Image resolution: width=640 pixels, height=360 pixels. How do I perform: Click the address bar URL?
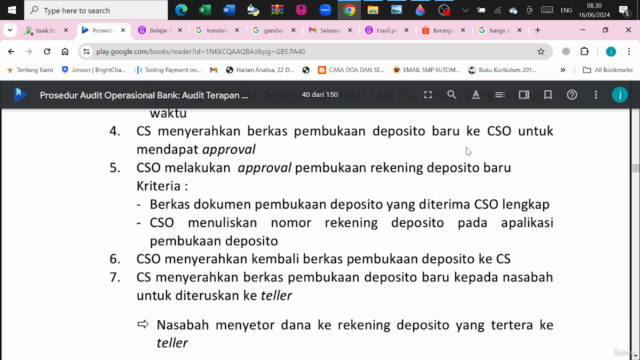pyautogui.click(x=200, y=51)
